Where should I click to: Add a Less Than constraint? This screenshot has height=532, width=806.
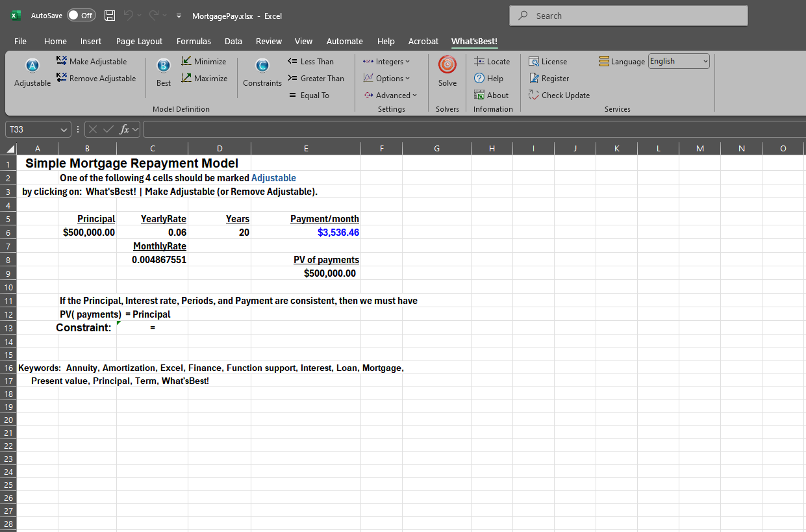tap(311, 62)
